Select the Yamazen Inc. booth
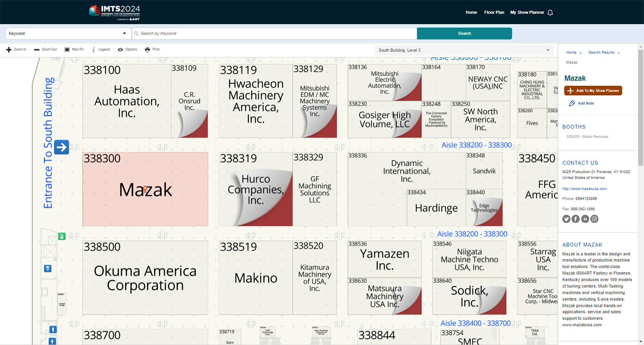The height and width of the screenshot is (345, 644). (x=385, y=259)
